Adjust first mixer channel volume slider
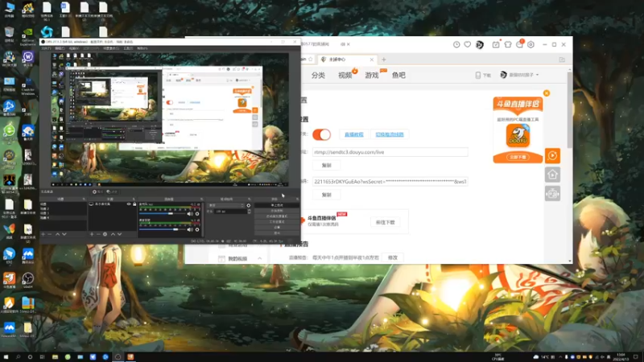Image resolution: width=644 pixels, height=362 pixels. (x=162, y=214)
